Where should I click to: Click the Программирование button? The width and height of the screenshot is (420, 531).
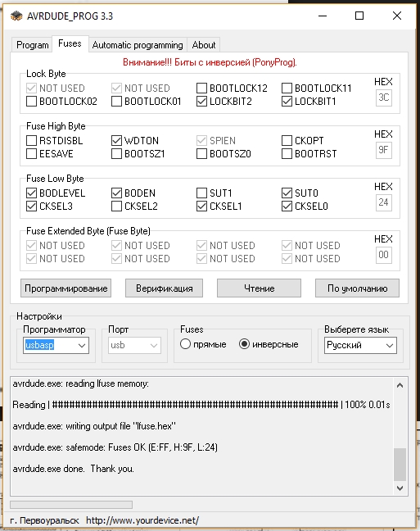66,288
